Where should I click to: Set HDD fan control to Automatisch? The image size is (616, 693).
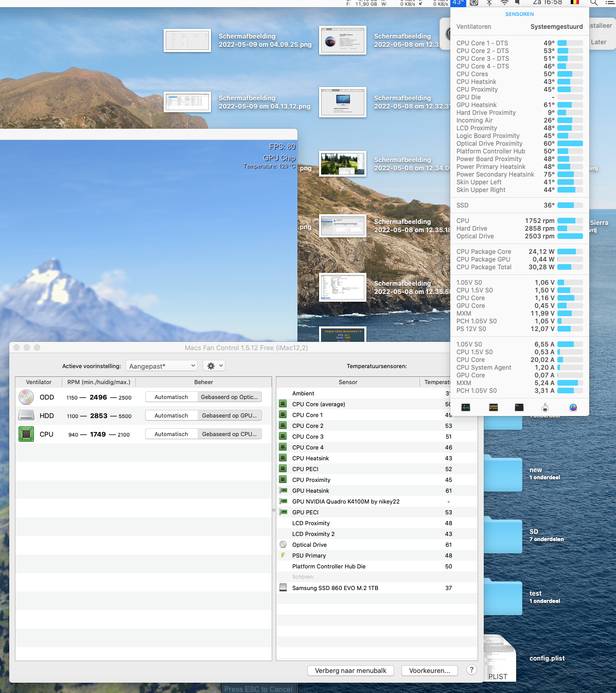(x=171, y=415)
